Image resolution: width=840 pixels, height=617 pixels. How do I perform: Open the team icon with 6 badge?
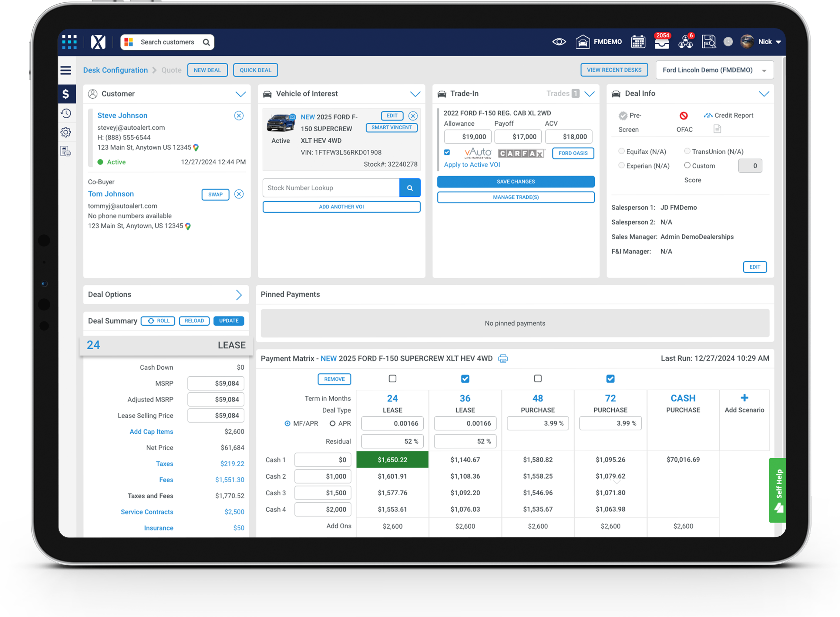685,42
